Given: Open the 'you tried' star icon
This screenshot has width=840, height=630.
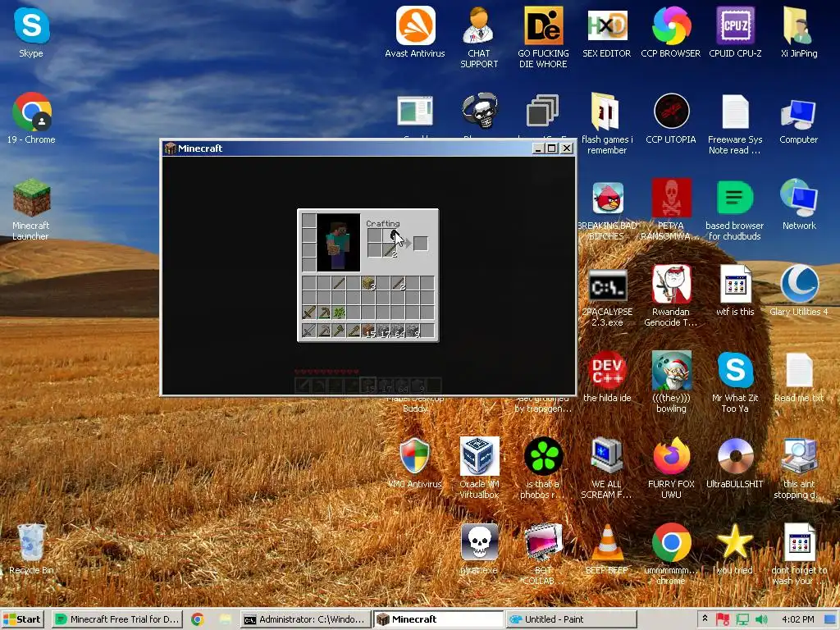Looking at the screenshot, I should tap(735, 549).
